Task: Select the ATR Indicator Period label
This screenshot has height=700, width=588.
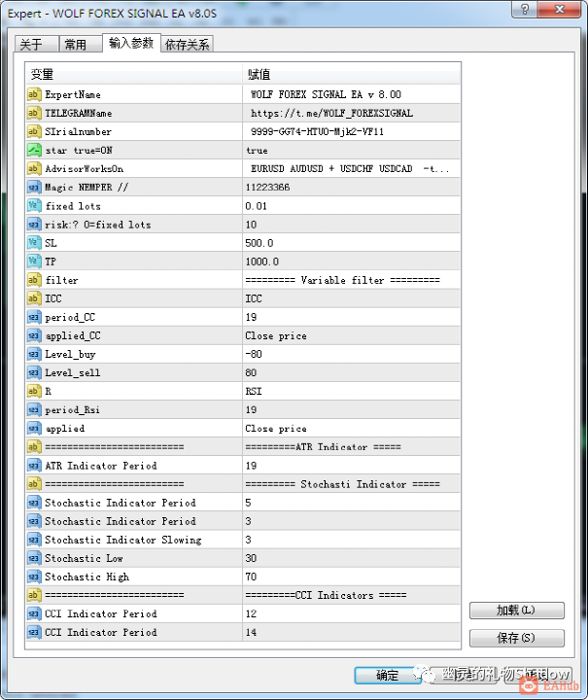Action: (x=101, y=465)
